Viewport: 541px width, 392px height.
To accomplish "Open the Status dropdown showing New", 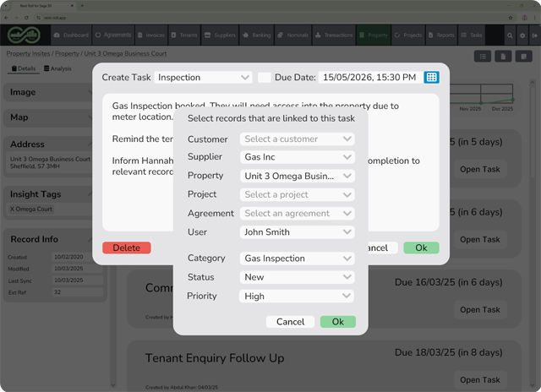I will [298, 277].
